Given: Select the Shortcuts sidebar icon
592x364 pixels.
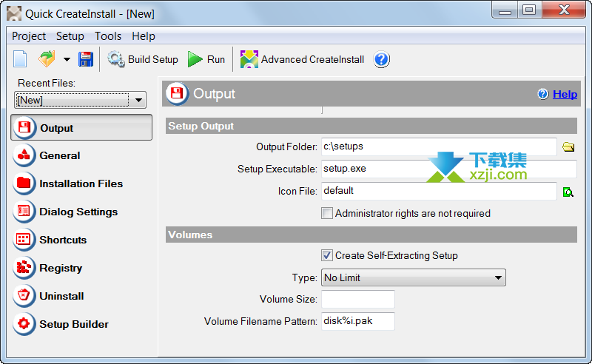Looking at the screenshot, I should click(24, 240).
